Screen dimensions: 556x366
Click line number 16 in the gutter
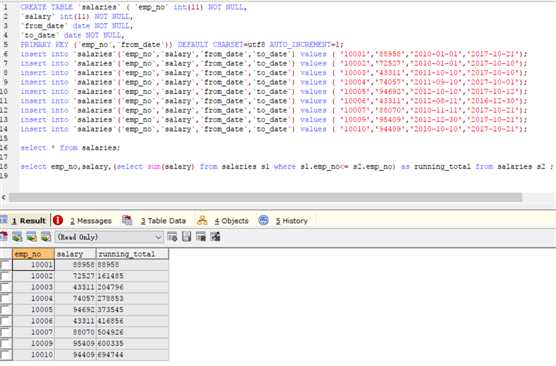click(x=4, y=148)
